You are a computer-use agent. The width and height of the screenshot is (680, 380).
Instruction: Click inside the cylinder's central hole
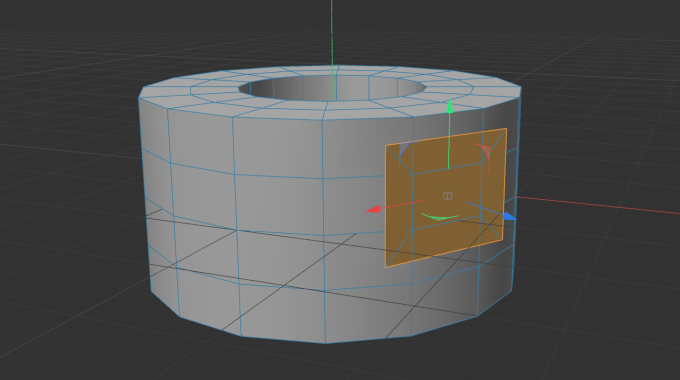click(x=332, y=88)
